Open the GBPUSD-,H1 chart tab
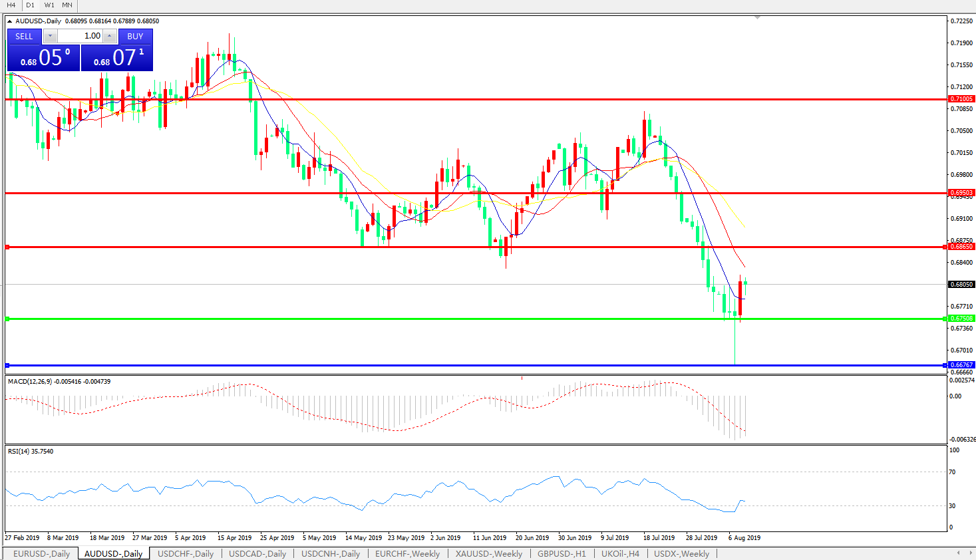The height and width of the screenshot is (560, 976). [562, 553]
